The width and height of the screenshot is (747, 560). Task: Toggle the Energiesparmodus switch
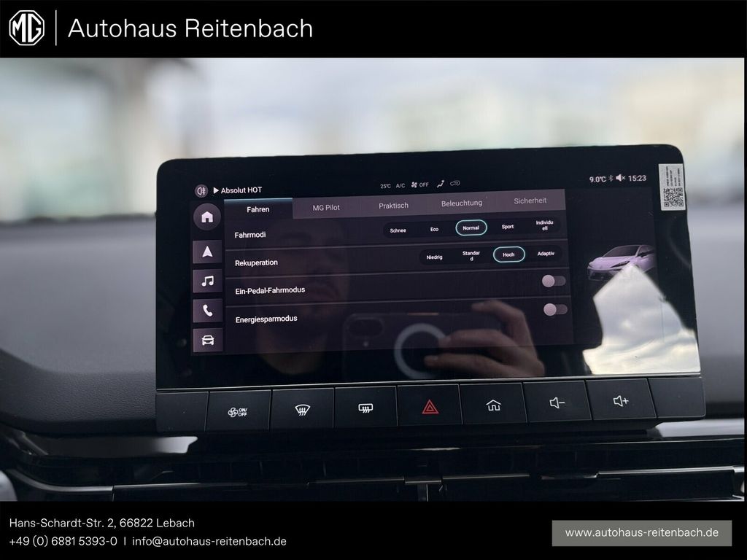tap(555, 310)
